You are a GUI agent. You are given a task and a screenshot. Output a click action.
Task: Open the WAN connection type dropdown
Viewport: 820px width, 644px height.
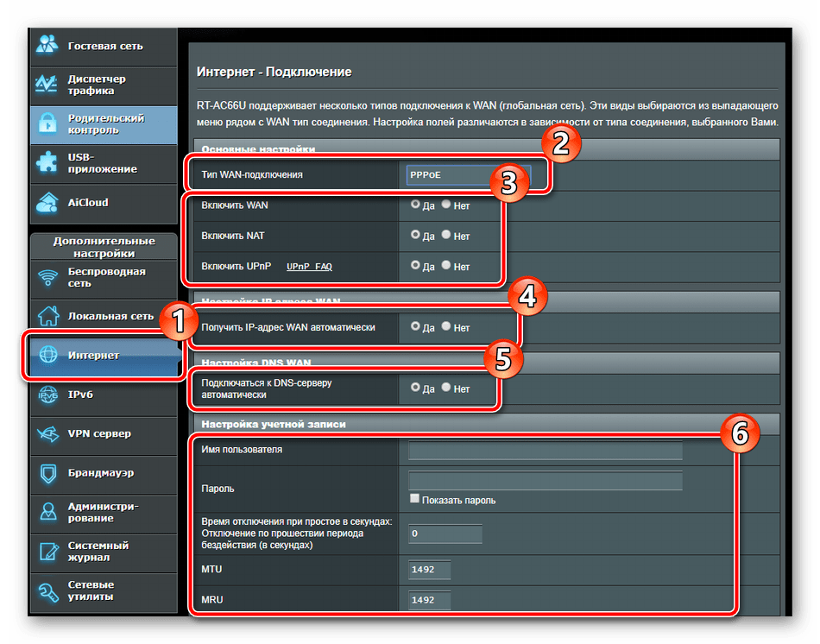468,174
